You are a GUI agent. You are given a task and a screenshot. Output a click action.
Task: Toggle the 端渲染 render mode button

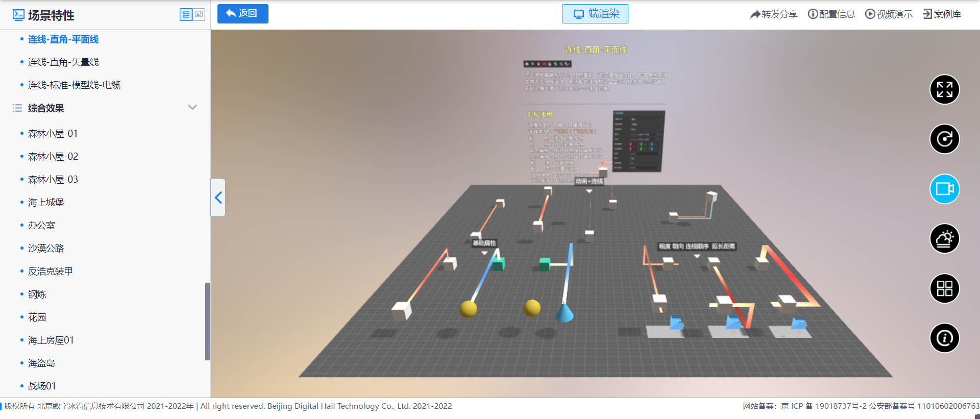tap(595, 14)
